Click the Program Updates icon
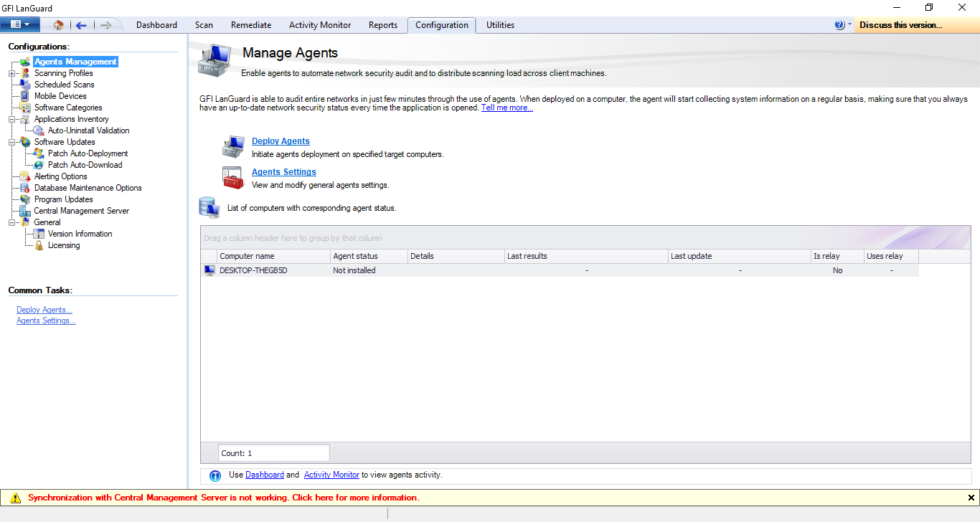This screenshot has width=980, height=522. (x=25, y=199)
